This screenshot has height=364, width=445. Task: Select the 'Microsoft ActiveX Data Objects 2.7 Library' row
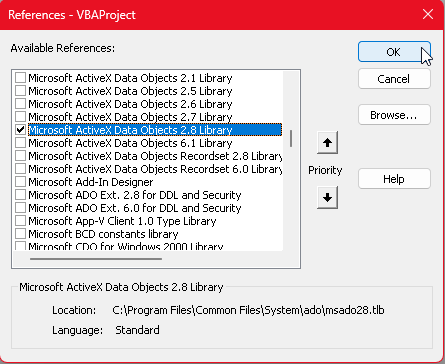tap(130, 117)
